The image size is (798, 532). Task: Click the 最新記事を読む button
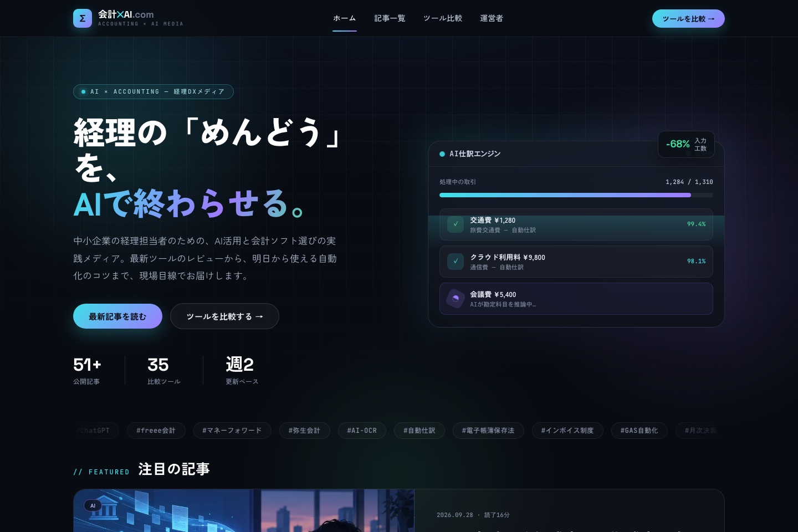pyautogui.click(x=117, y=316)
